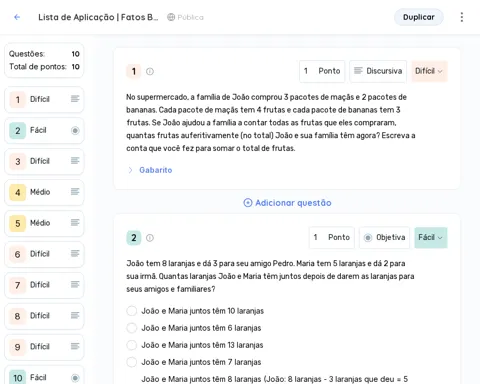Go to question 5 Médio in sidebar

point(44,223)
